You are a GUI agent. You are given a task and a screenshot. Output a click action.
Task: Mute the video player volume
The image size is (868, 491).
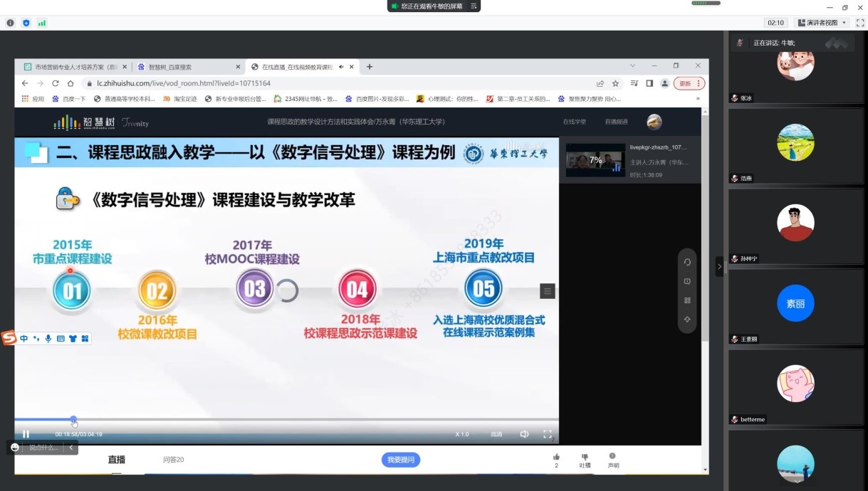click(x=524, y=434)
